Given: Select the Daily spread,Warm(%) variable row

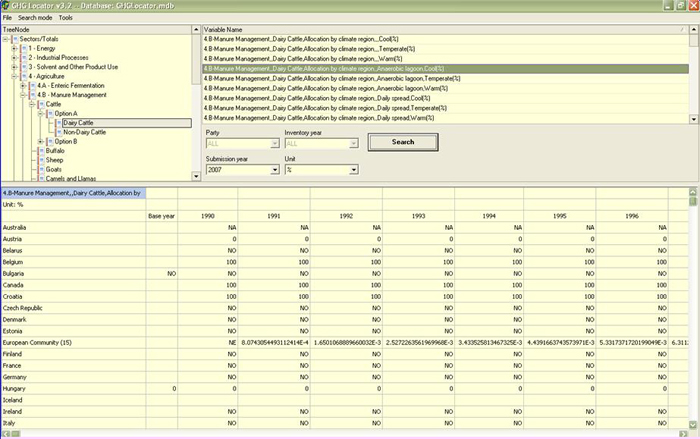Looking at the screenshot, I should click(x=318, y=117).
